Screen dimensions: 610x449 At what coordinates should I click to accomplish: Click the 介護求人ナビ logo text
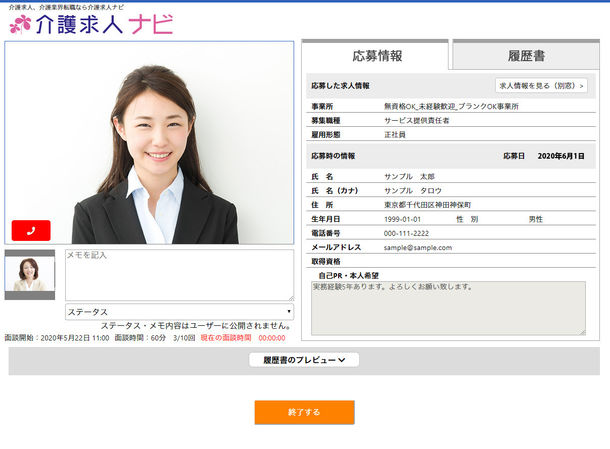tap(103, 25)
